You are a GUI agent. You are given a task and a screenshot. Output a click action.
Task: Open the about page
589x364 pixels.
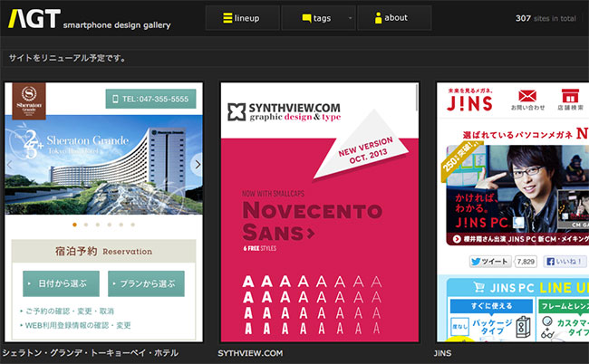[394, 18]
